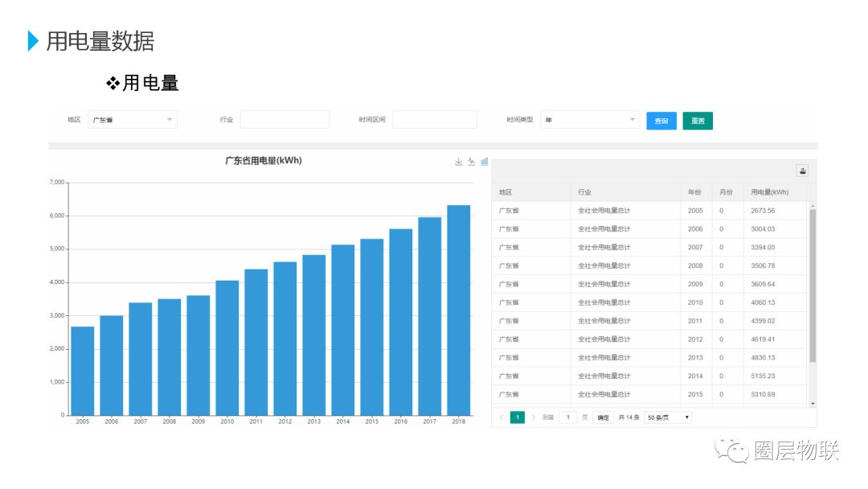Click the green 重置 button
The height and width of the screenshot is (489, 868).
pos(698,121)
